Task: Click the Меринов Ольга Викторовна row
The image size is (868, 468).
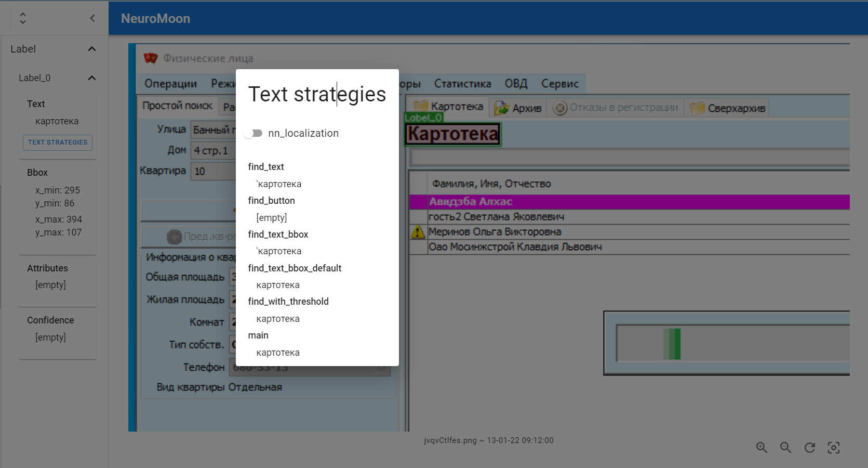Action: (x=629, y=232)
